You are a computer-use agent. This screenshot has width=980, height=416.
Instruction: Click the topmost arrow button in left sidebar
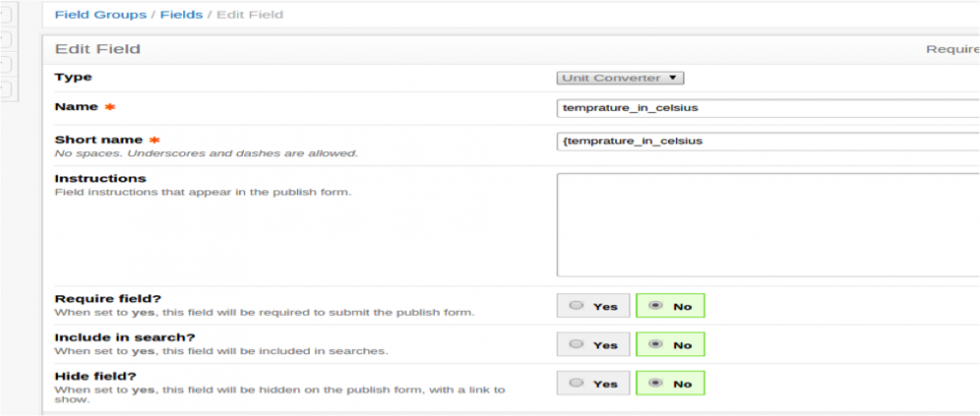click(5, 16)
